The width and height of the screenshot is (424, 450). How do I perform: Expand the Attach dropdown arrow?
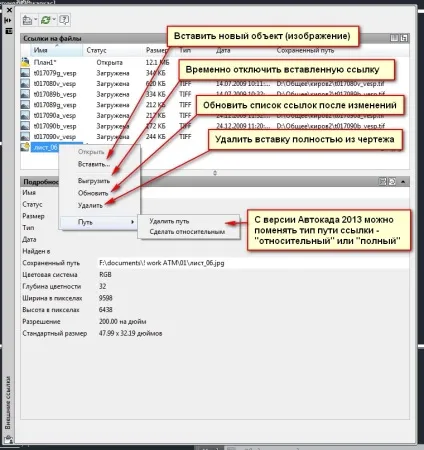pyautogui.click(x=35, y=20)
